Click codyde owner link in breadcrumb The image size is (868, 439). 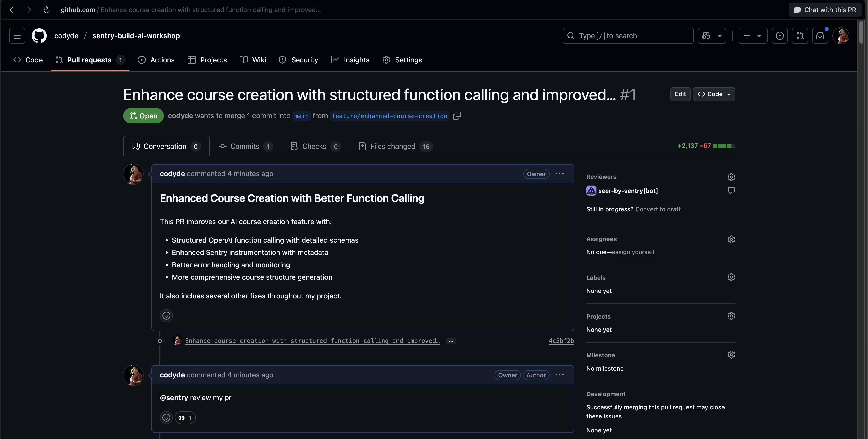coord(66,36)
